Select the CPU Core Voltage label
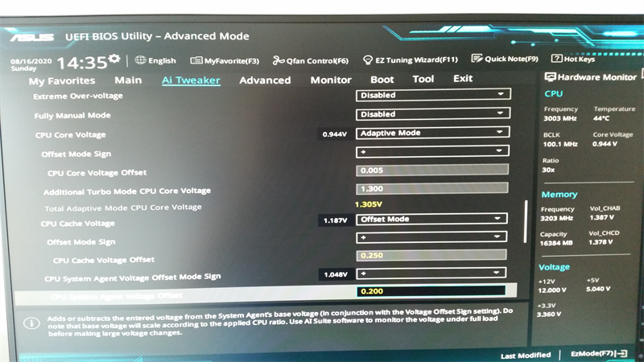 point(70,135)
